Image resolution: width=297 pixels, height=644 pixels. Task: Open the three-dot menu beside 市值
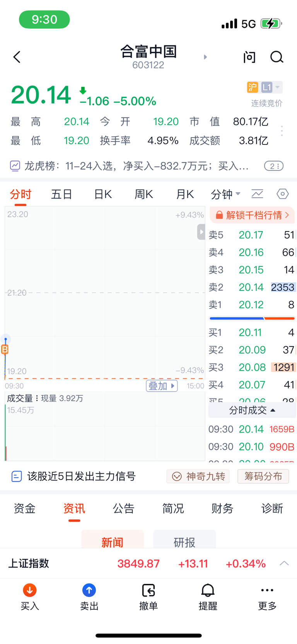pos(282,131)
